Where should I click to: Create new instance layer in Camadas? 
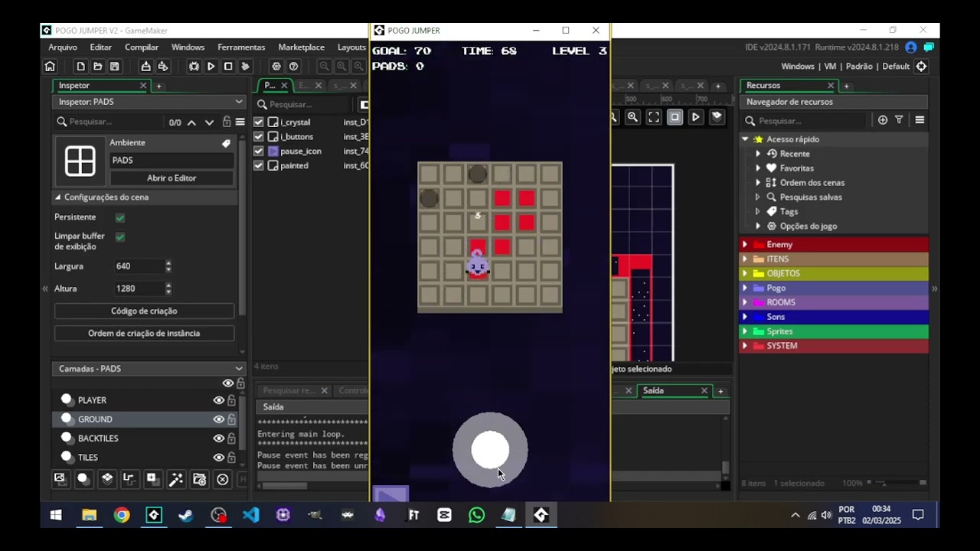click(x=83, y=479)
